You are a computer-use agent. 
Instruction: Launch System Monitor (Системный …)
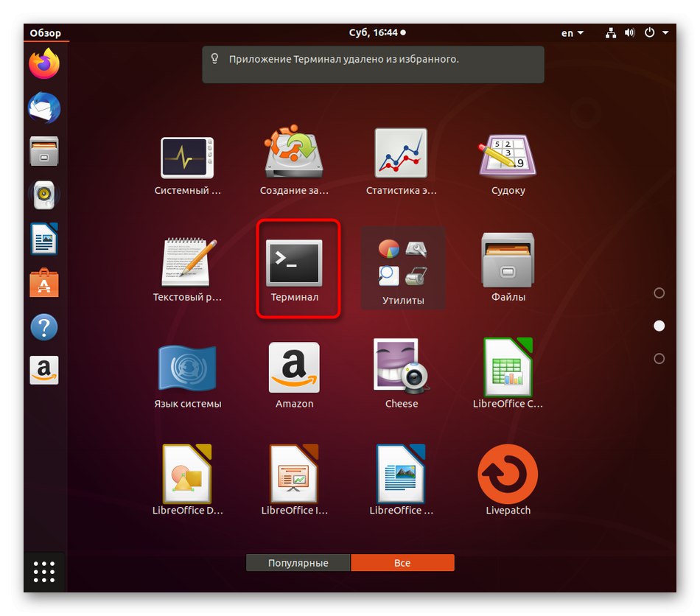coord(187,165)
